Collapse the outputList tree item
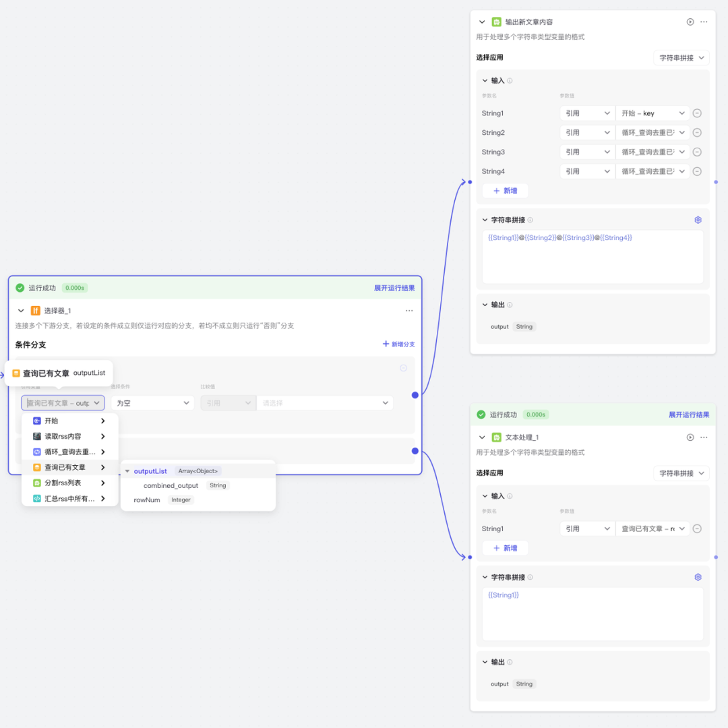The height and width of the screenshot is (728, 728). (x=127, y=471)
